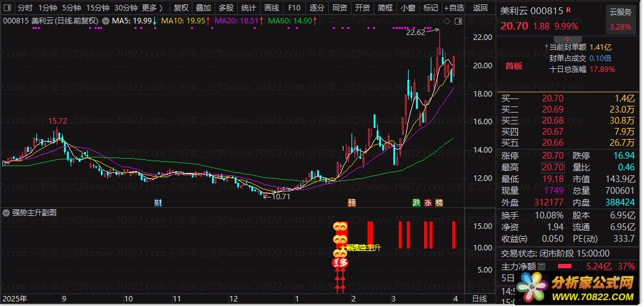644x307 pixels.
Task: Click the 15.72 peak price label
Action: click(x=58, y=121)
